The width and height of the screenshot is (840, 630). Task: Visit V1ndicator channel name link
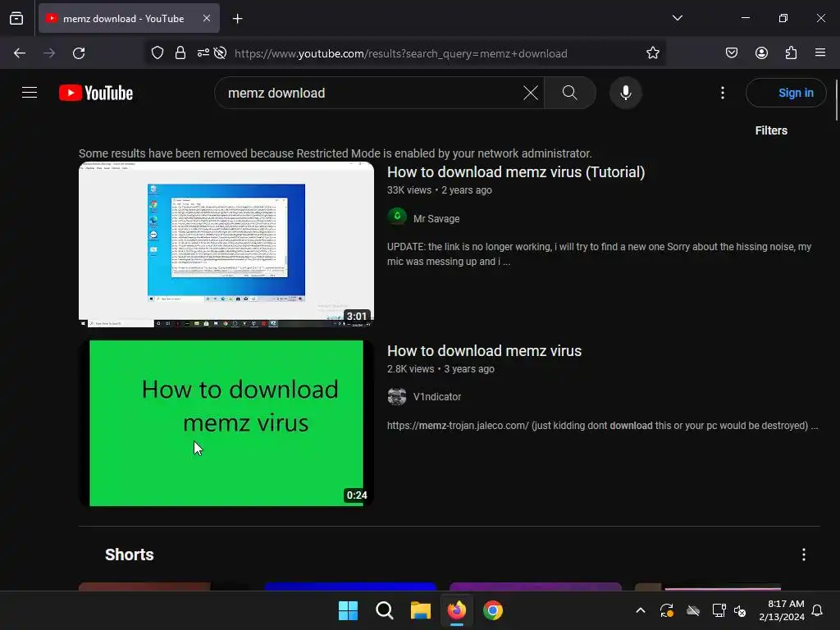click(x=437, y=397)
